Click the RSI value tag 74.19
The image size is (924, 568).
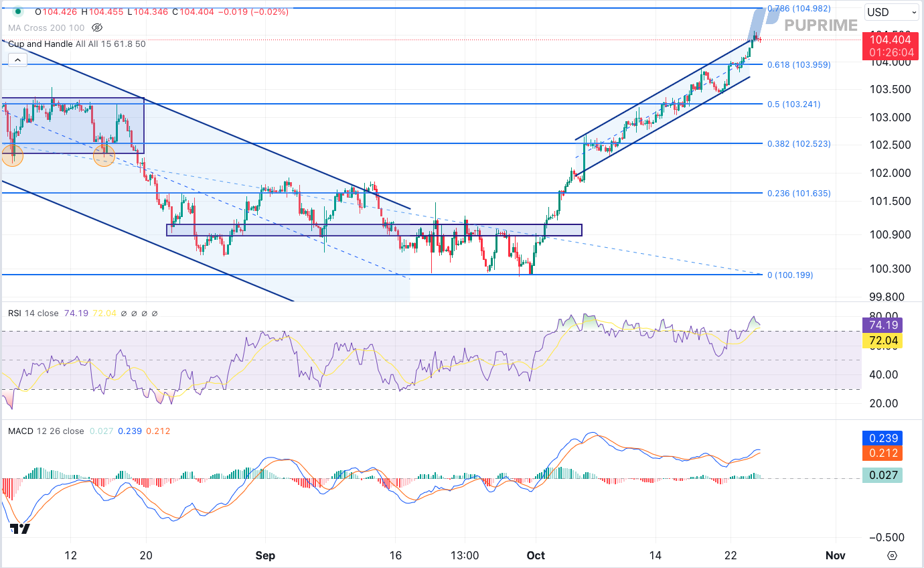pyautogui.click(x=883, y=326)
